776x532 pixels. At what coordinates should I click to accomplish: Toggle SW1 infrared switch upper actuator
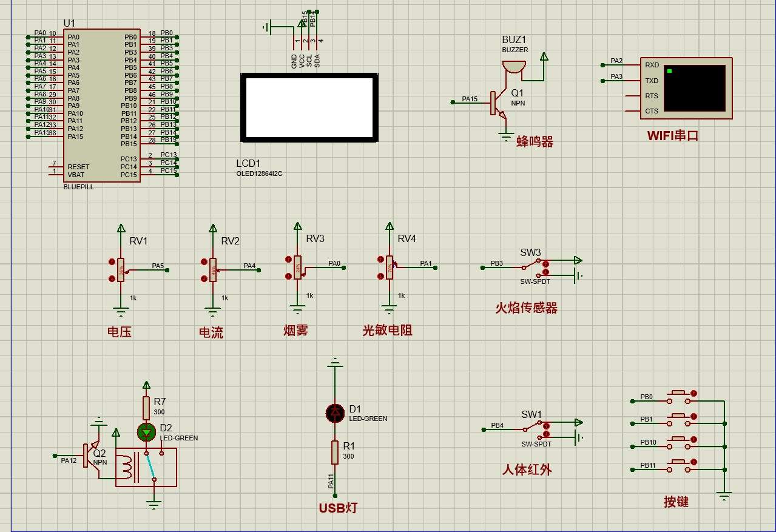click(546, 425)
